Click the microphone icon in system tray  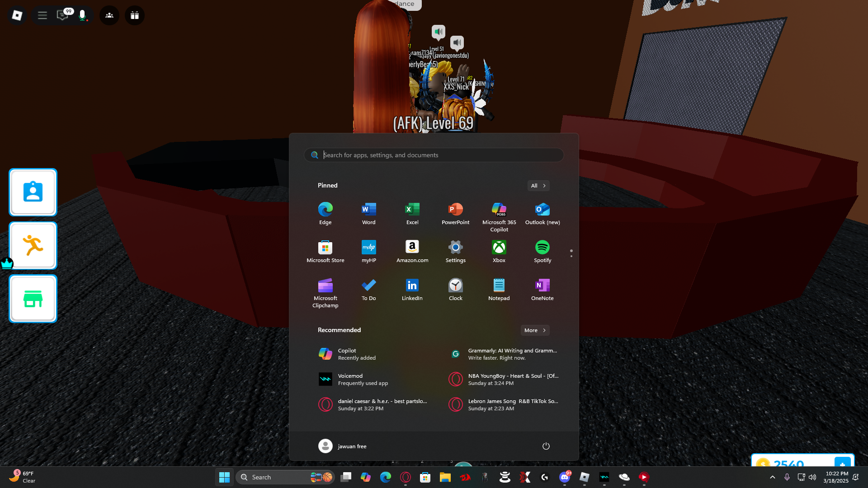coord(787,477)
